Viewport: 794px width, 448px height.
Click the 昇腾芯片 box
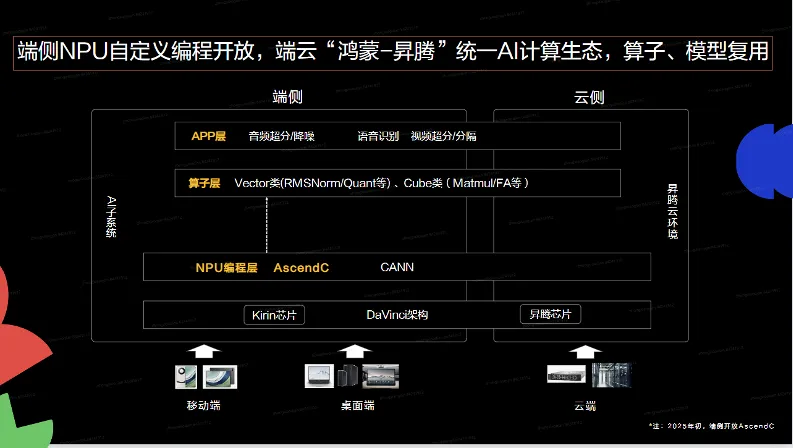pos(550,314)
